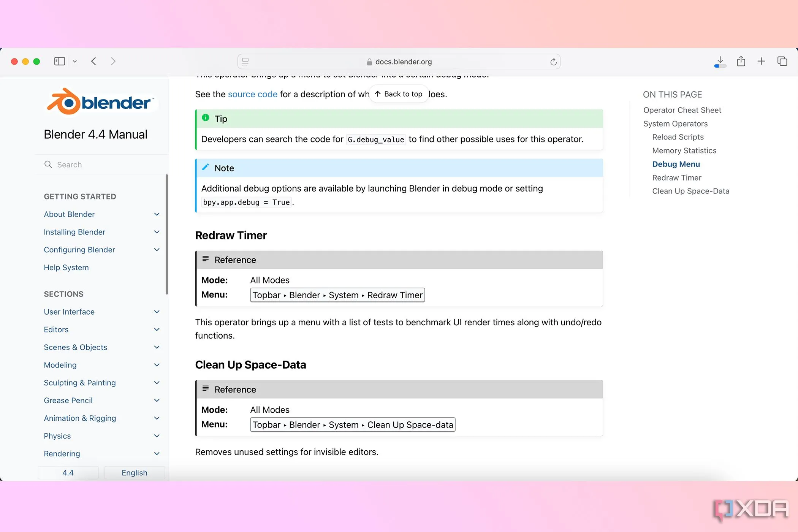Go forward with the browser forward arrow
Image resolution: width=798 pixels, height=532 pixels.
pyautogui.click(x=113, y=61)
